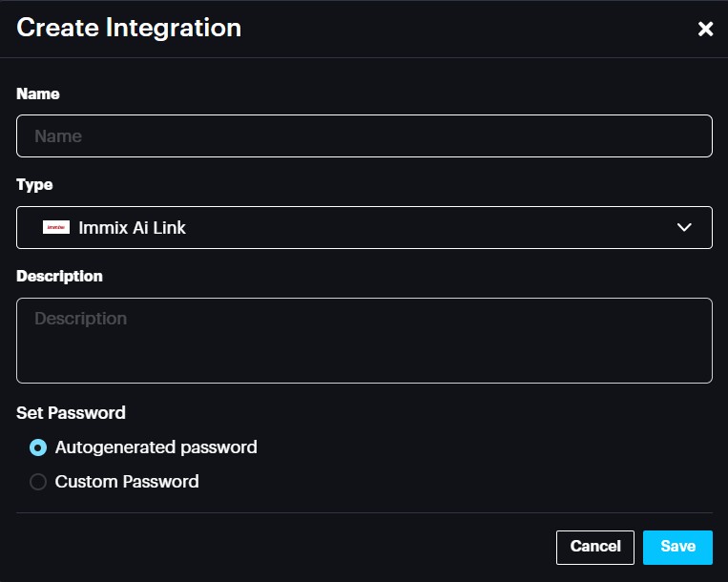Click the Type field label

coord(34,184)
